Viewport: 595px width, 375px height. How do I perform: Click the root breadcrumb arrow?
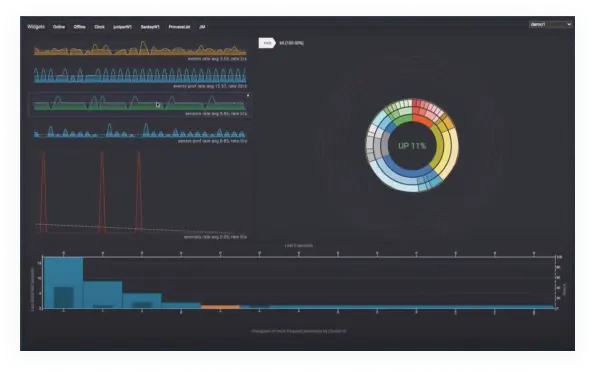click(x=267, y=43)
